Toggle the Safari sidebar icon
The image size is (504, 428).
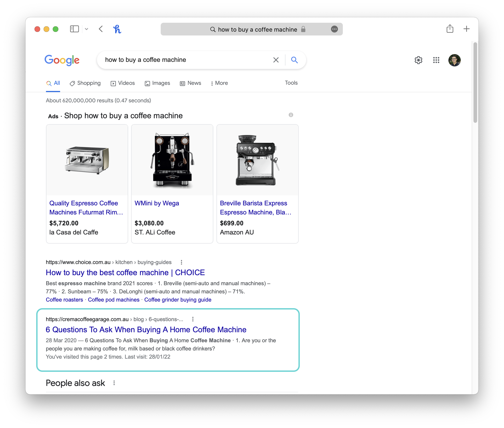(74, 29)
